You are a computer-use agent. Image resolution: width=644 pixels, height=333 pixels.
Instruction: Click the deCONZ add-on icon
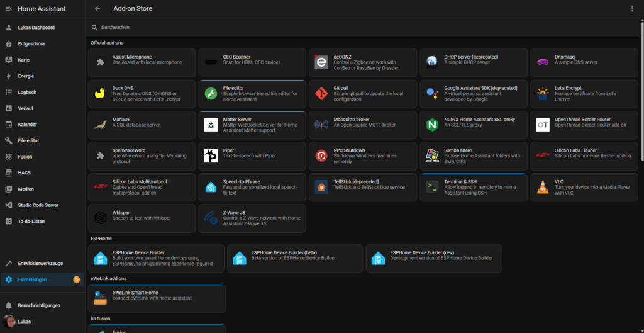(321, 62)
